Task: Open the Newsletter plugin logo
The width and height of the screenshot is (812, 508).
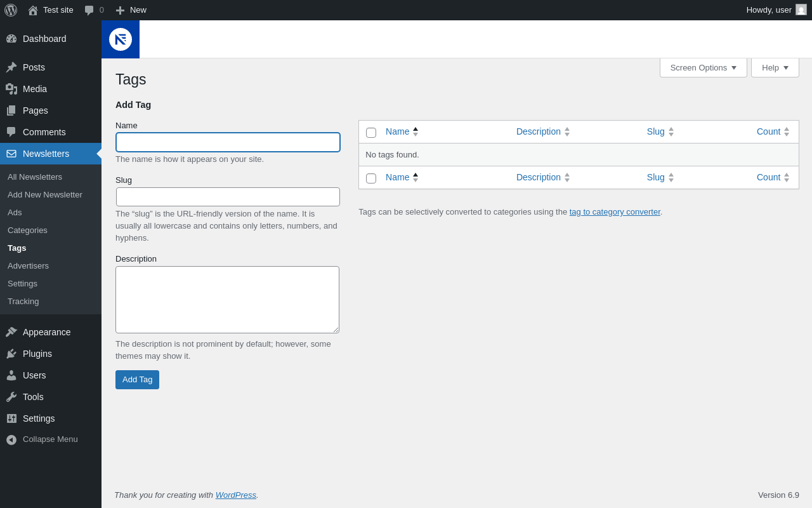Action: (x=121, y=39)
